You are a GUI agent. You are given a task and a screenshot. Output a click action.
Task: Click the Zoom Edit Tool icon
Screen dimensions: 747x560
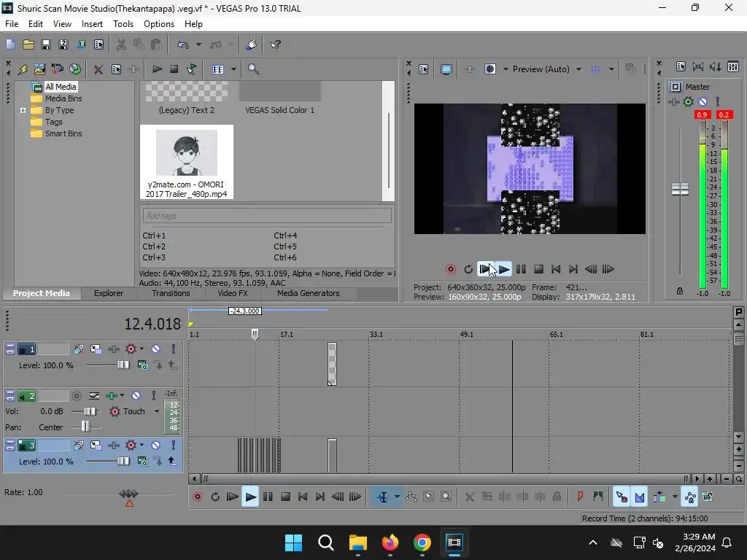point(446,497)
